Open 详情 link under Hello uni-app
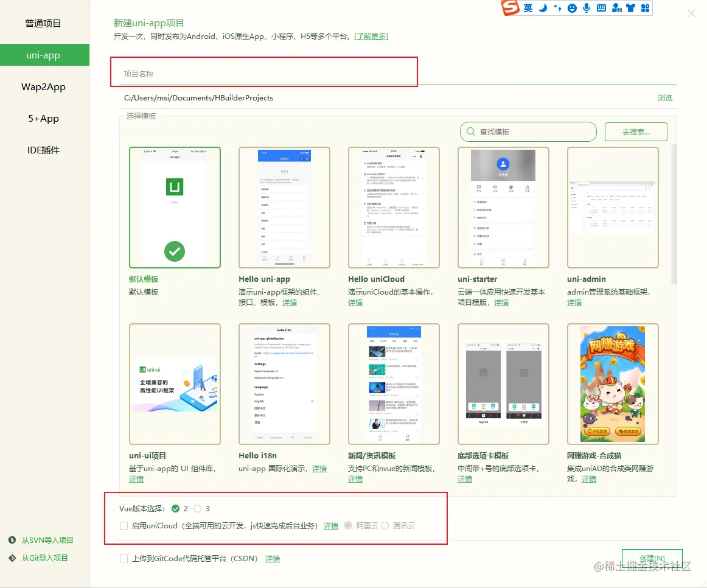 [290, 303]
